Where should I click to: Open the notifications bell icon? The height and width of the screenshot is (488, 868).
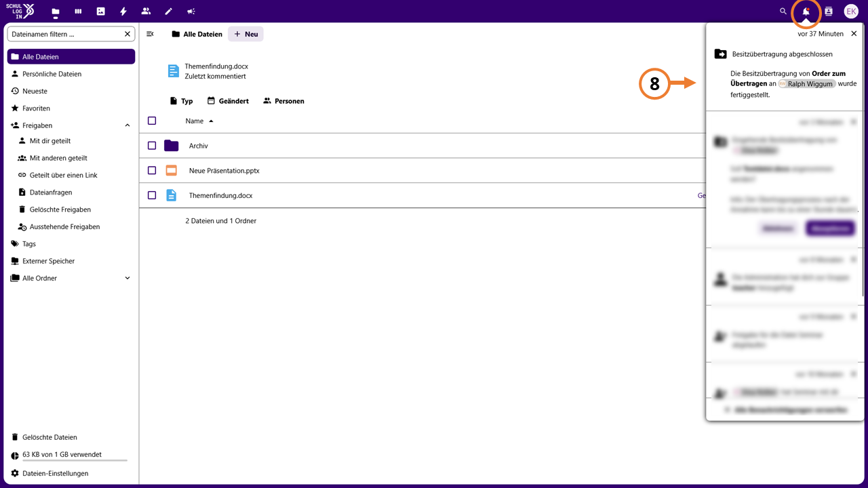click(806, 12)
